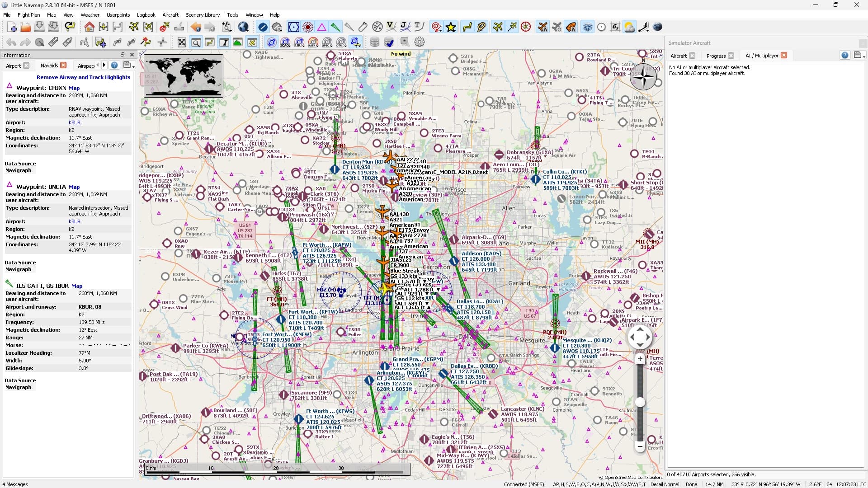Click Map link next to Waypoint CFBXN
This screenshot has width=868, height=488.
[74, 88]
